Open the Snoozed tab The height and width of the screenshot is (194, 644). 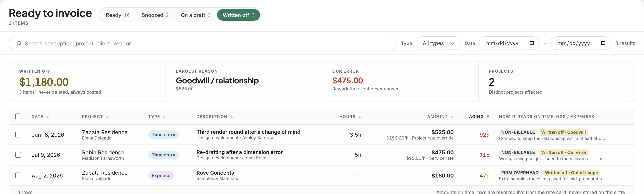pos(155,15)
